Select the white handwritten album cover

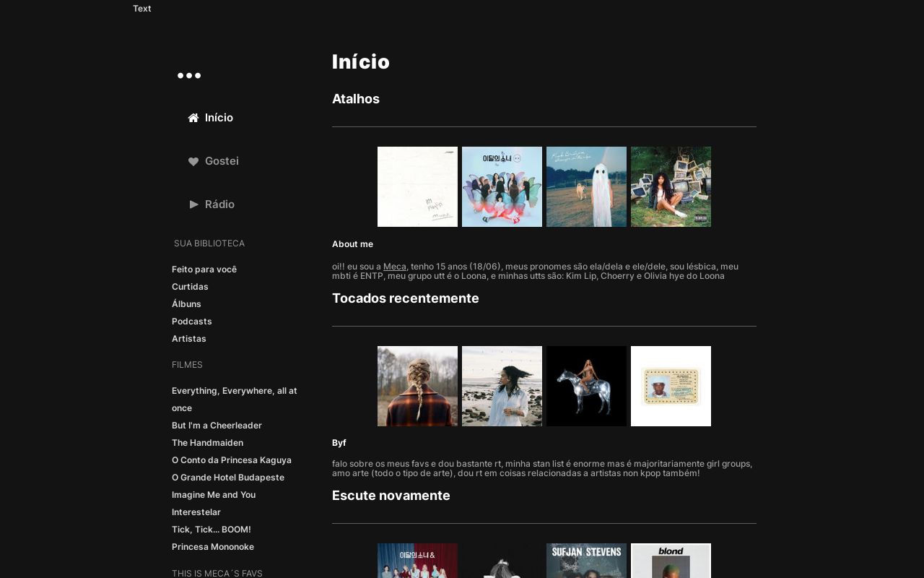(417, 187)
